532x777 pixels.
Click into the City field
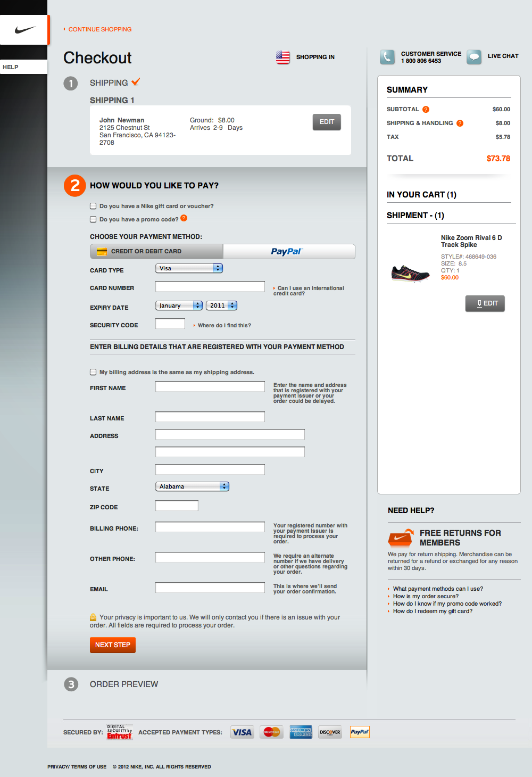click(x=210, y=469)
